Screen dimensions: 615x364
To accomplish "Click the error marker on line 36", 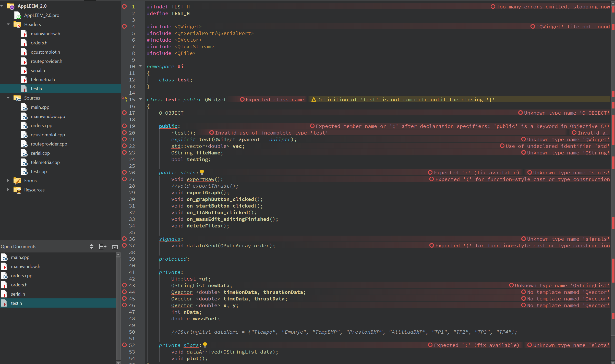I will 124,239.
